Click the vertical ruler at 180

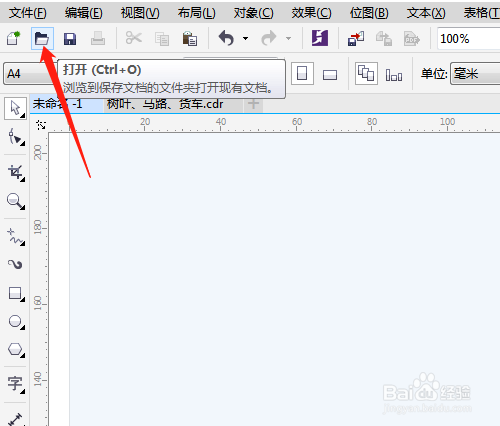39,227
